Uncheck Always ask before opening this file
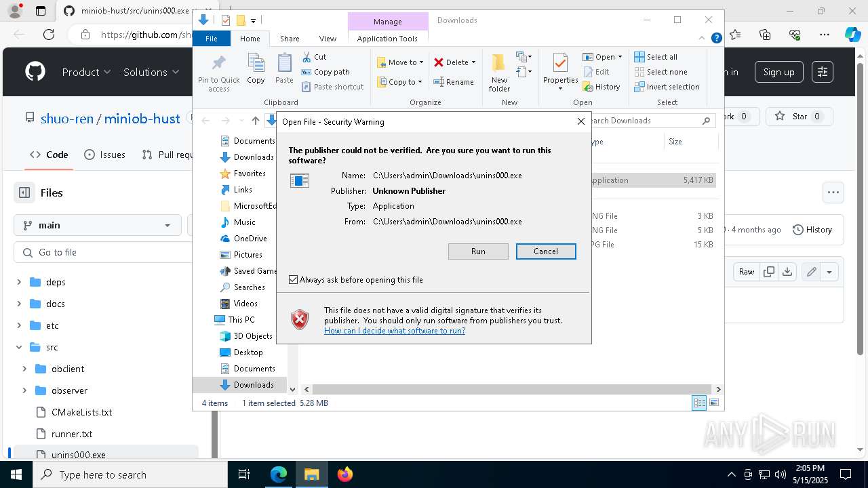 (293, 279)
